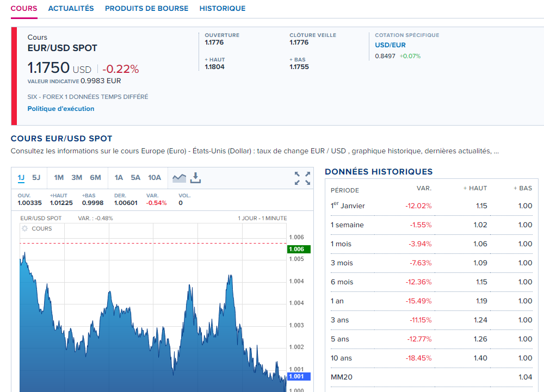The width and height of the screenshot is (544, 392).
Task: Choose the 3M chart period
Action: 77,178
